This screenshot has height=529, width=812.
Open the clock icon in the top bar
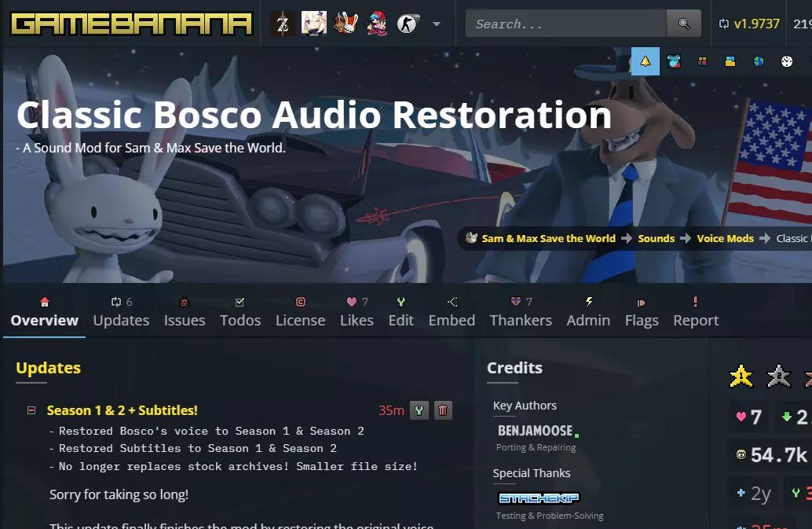pyautogui.click(x=787, y=61)
